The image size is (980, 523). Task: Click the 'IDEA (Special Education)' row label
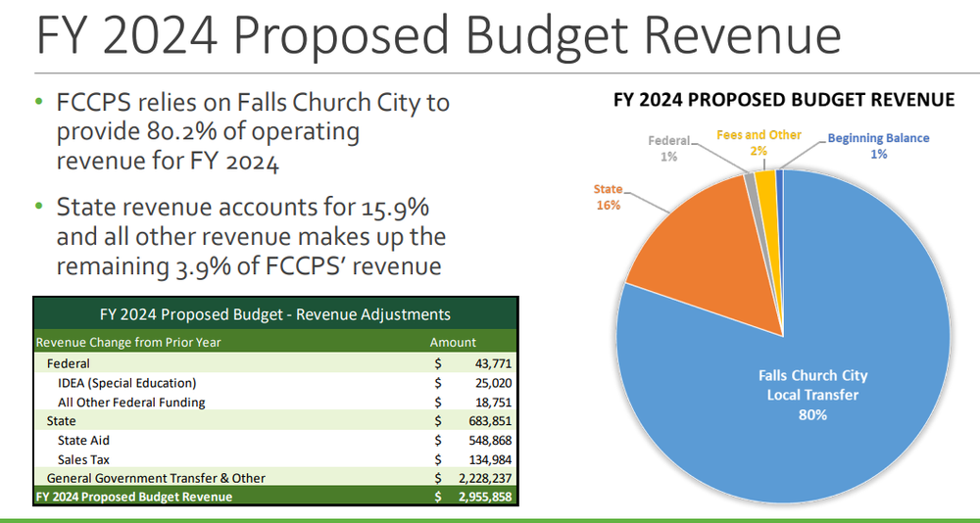(x=126, y=382)
